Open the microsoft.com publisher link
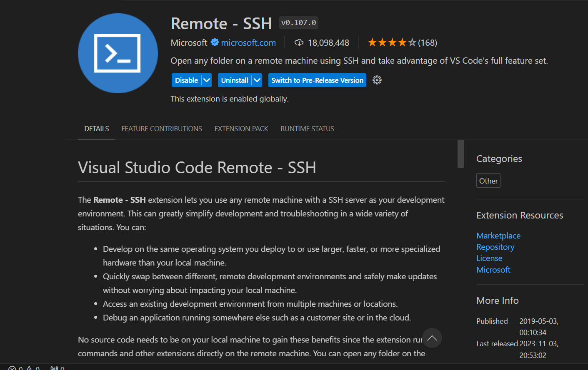Image resolution: width=588 pixels, height=370 pixels. pos(248,42)
